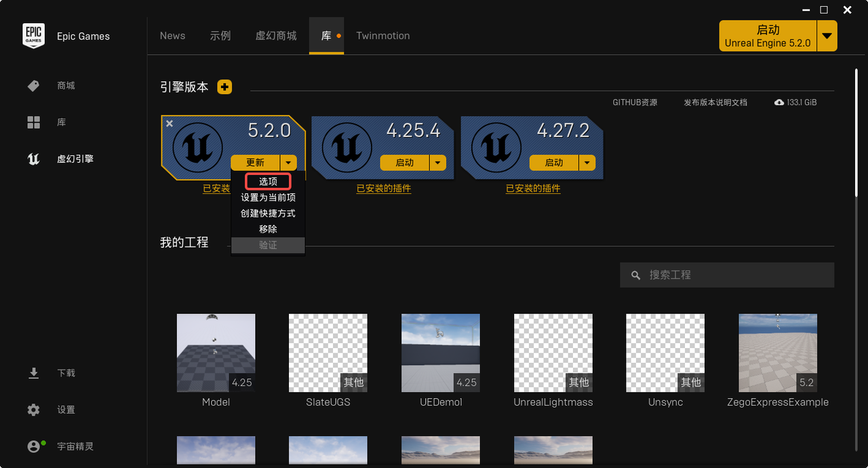Switch to the 库 tab
Viewport: 868px width, 468px height.
327,36
